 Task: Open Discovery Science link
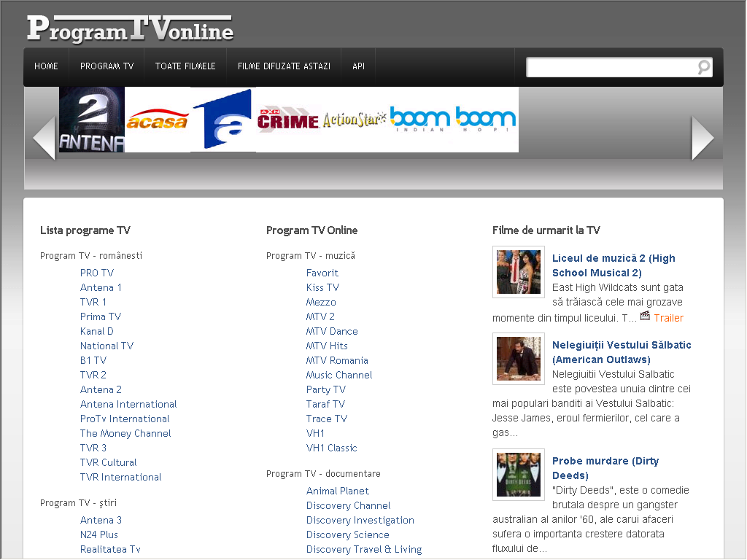click(x=348, y=534)
